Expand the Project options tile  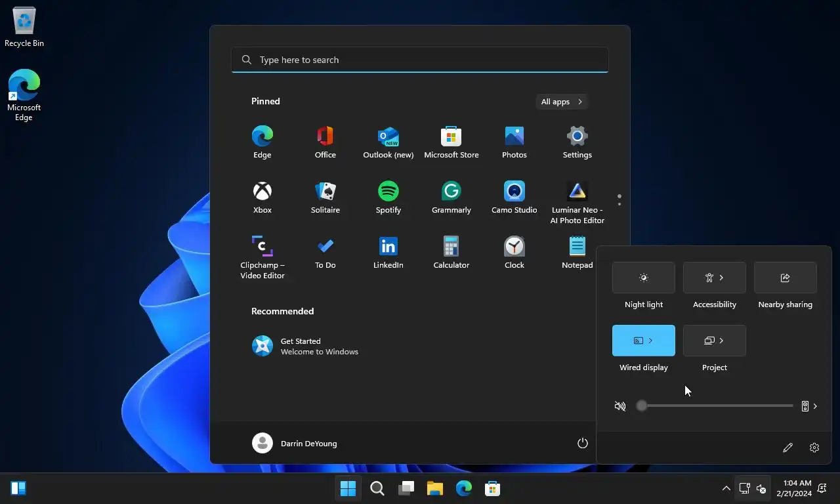(x=714, y=341)
